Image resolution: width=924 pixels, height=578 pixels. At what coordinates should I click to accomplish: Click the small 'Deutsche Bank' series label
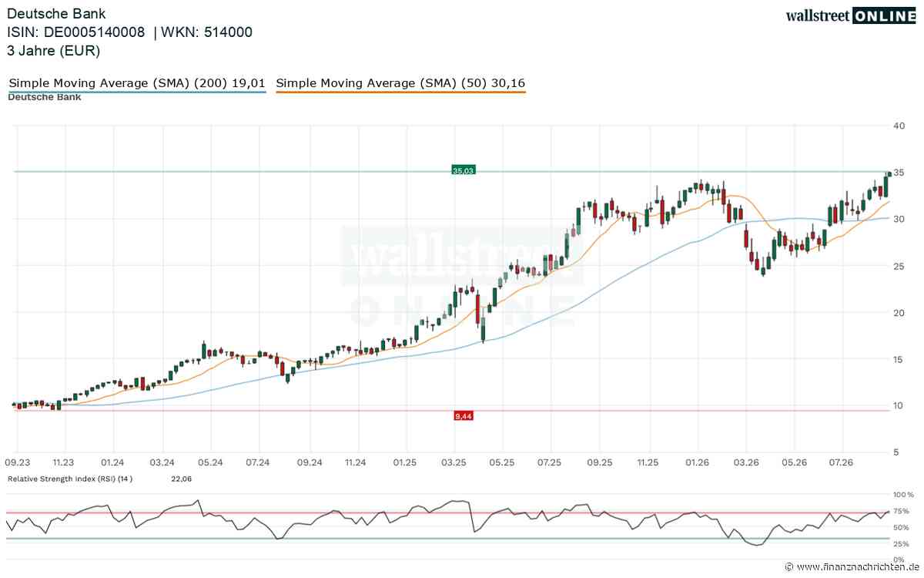45,97
